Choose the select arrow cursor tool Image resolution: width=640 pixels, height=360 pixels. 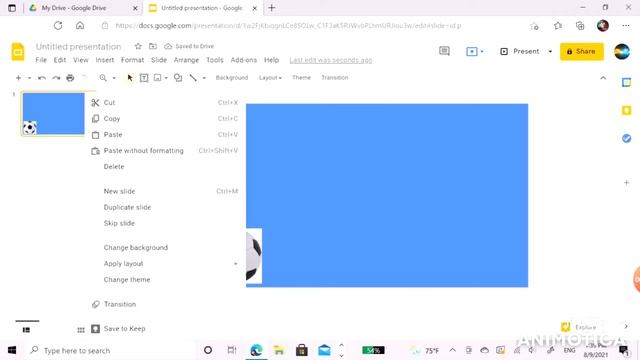coord(130,78)
